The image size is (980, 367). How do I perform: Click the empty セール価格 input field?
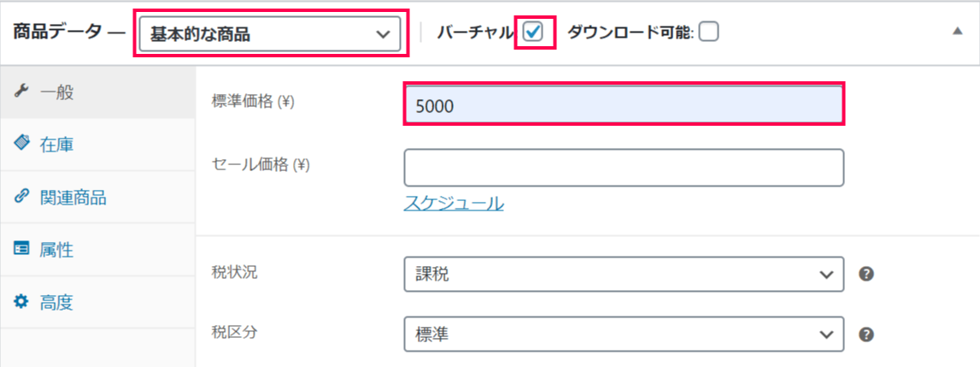click(625, 167)
